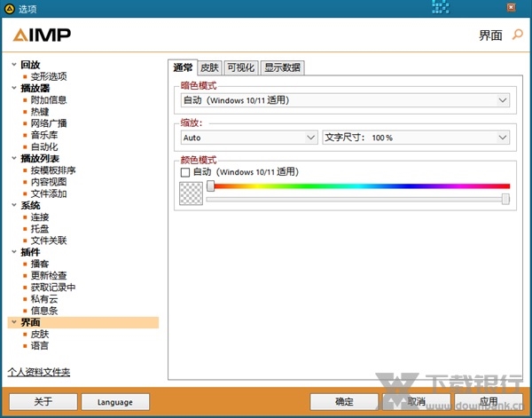Select the 系统 category heading

click(x=30, y=205)
